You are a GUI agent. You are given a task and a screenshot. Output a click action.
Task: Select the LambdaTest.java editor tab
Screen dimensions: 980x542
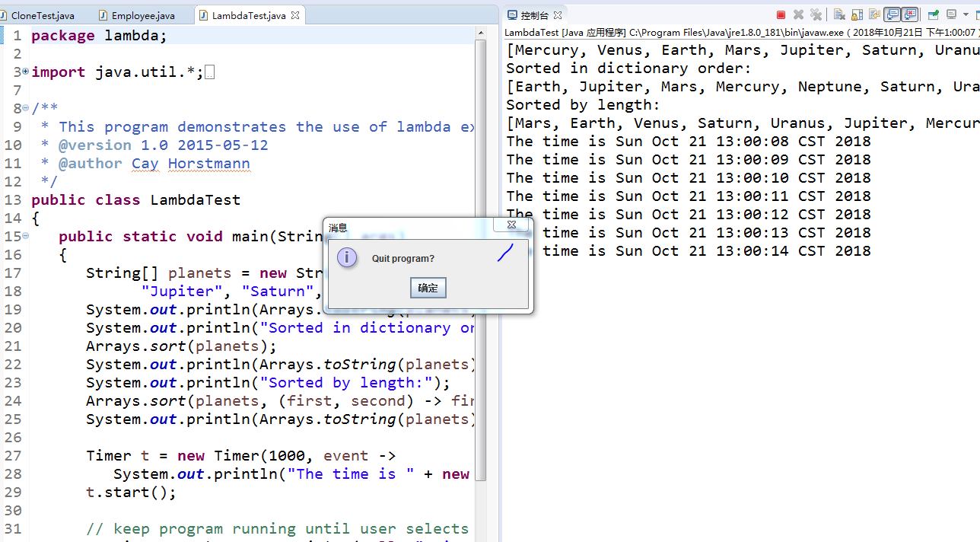[x=248, y=15]
